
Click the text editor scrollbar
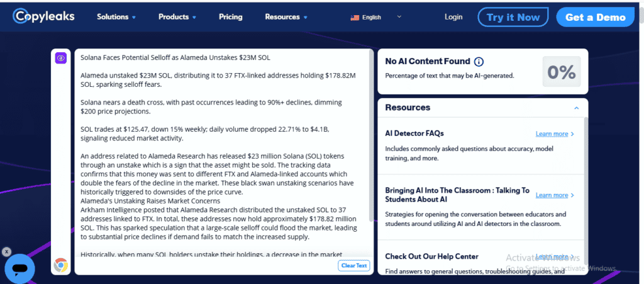[x=371, y=135]
